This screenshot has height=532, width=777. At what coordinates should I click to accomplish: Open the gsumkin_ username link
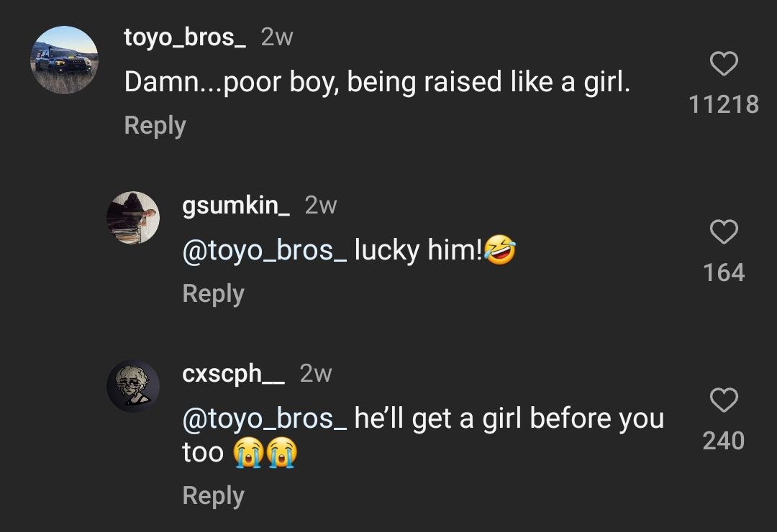(236, 206)
